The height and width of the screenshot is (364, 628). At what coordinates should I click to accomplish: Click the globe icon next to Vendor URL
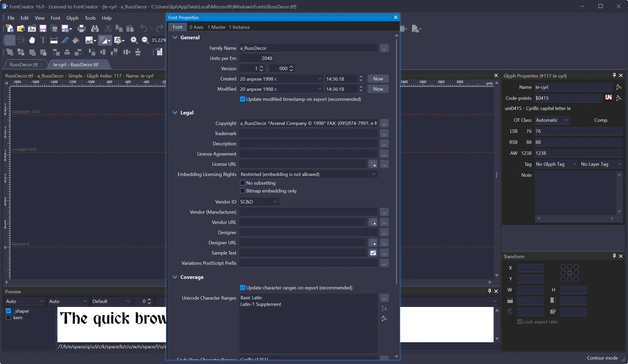373,222
